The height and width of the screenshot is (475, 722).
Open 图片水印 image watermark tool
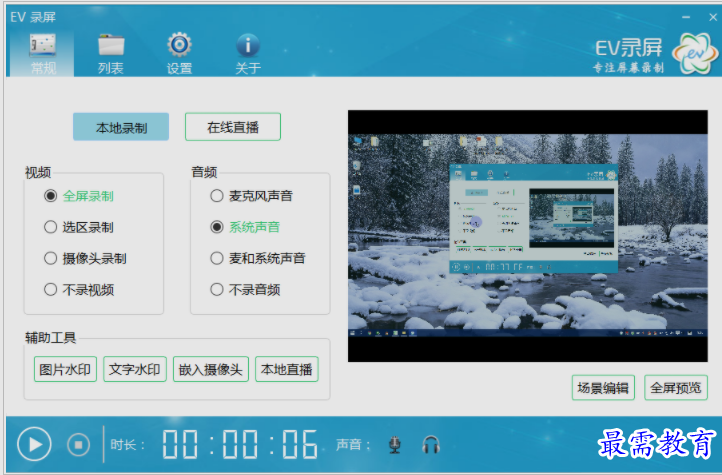coord(65,369)
